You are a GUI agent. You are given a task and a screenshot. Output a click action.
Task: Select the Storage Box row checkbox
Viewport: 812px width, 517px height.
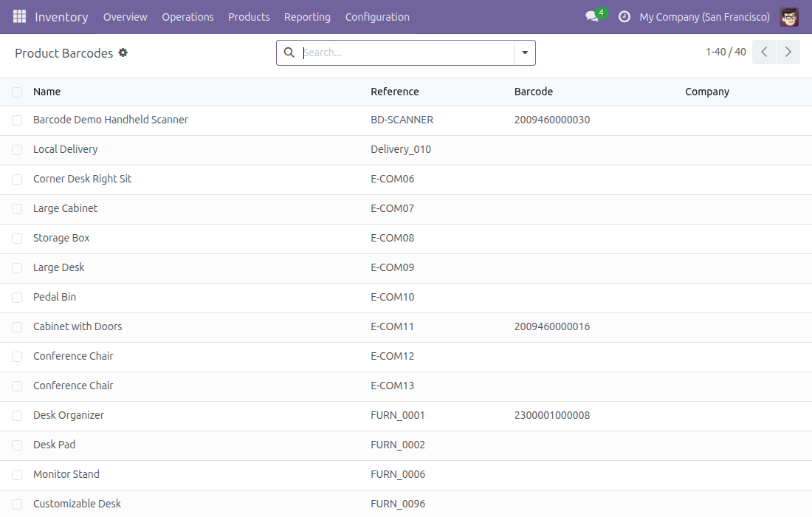[x=17, y=239]
